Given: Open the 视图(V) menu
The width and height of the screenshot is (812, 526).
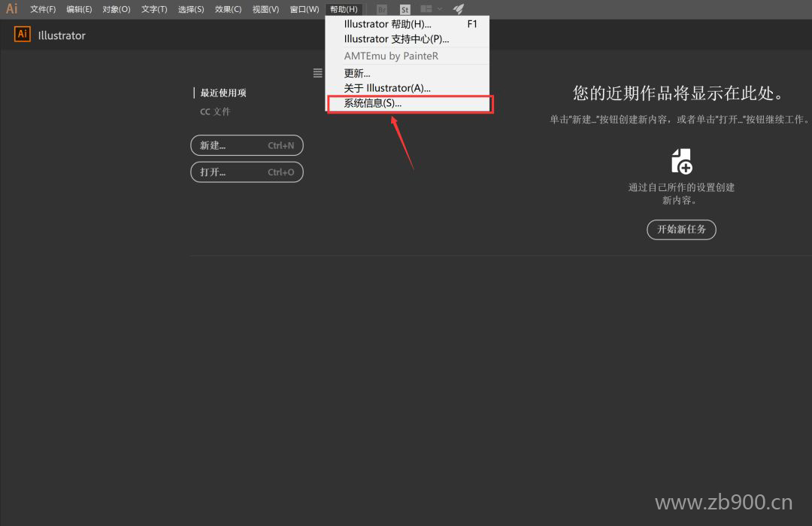Looking at the screenshot, I should (265, 9).
